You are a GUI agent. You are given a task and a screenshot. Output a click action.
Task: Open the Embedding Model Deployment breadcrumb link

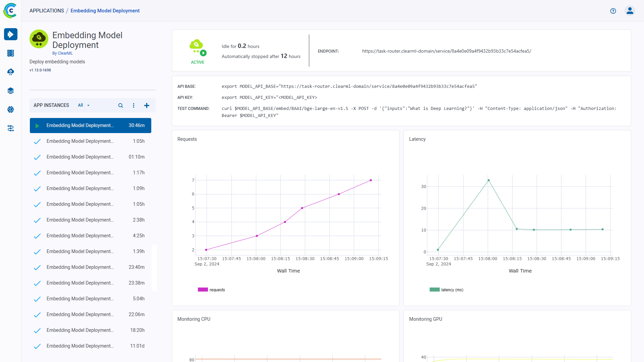[x=105, y=10]
